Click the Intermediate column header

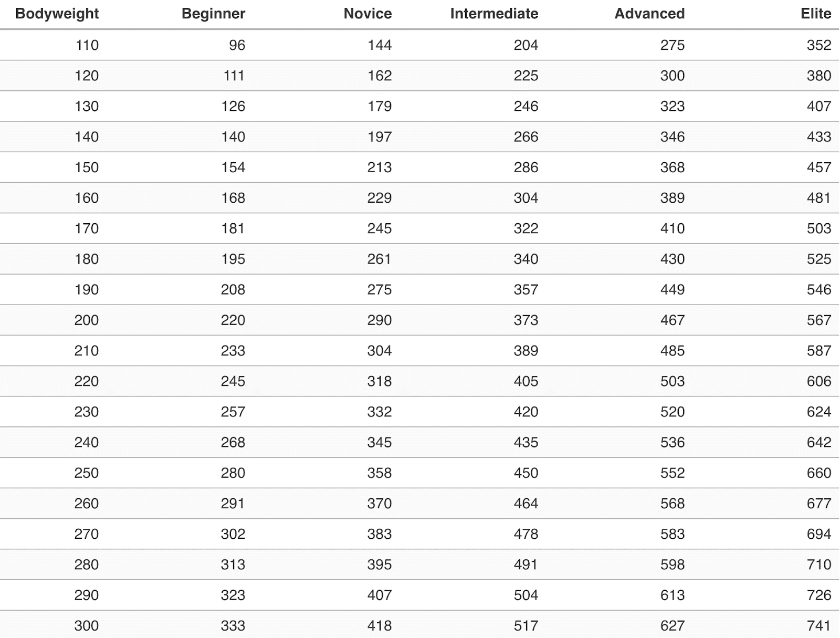tap(494, 14)
